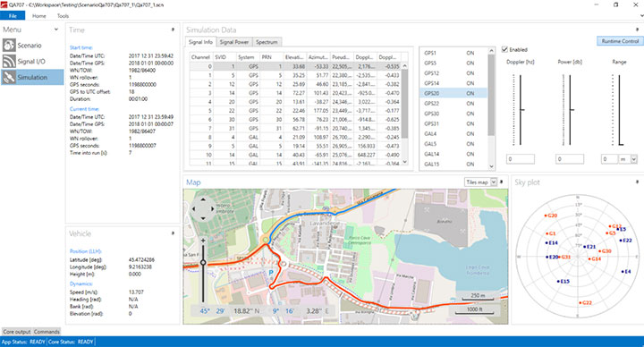Click the Range value input field
Screen dimensions: 644x347
pos(609,159)
